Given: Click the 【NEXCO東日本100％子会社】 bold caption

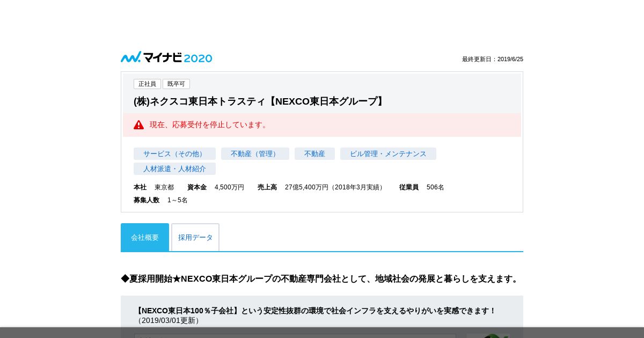Looking at the screenshot, I should click(315, 311).
